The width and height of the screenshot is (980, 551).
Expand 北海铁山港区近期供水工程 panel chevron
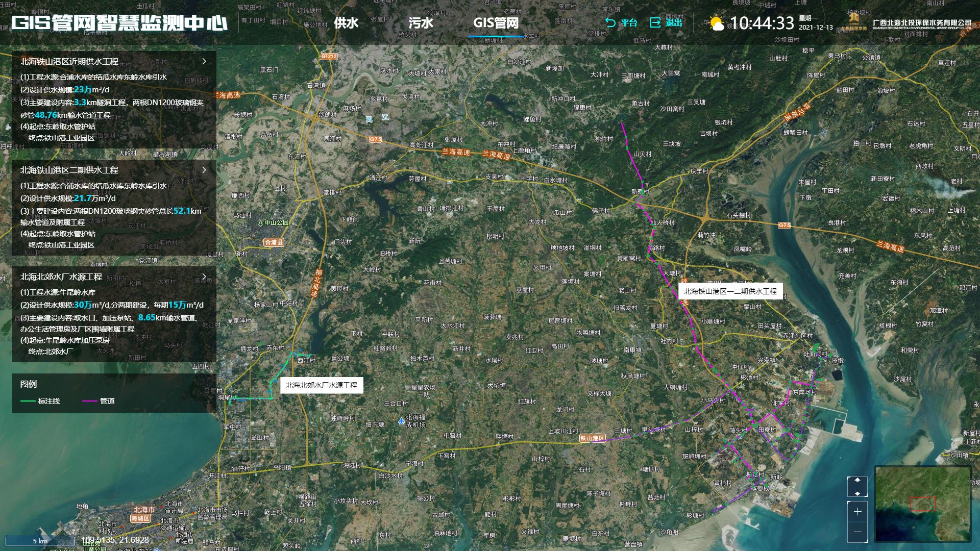[x=204, y=61]
